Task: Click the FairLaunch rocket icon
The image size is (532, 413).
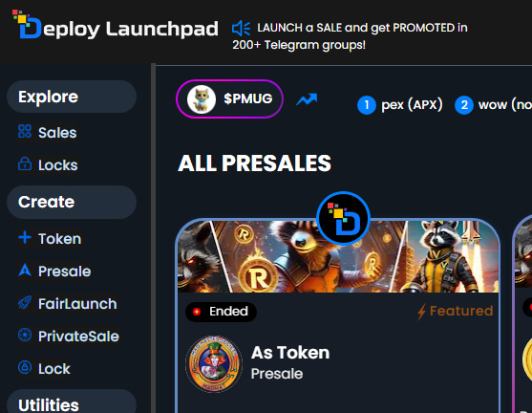Action: [x=25, y=302]
